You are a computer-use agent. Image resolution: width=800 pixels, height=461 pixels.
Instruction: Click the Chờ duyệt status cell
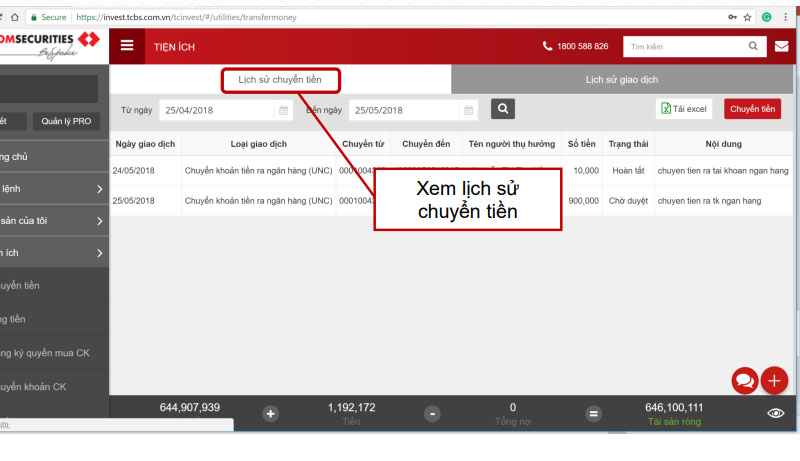click(x=628, y=200)
